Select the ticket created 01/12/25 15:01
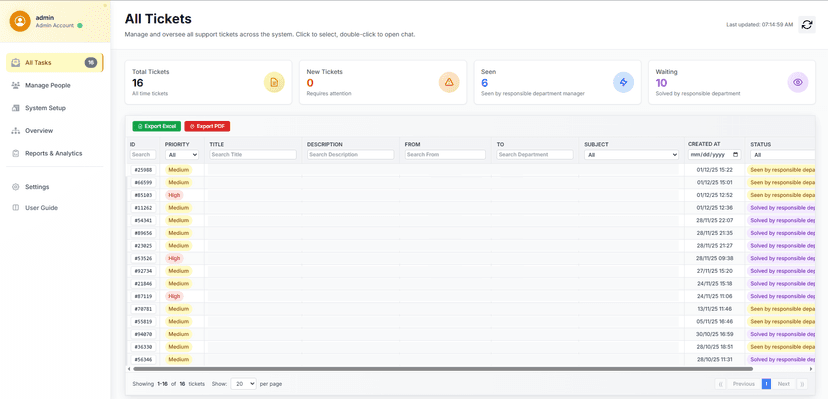Image resolution: width=828 pixels, height=399 pixels. point(471,183)
